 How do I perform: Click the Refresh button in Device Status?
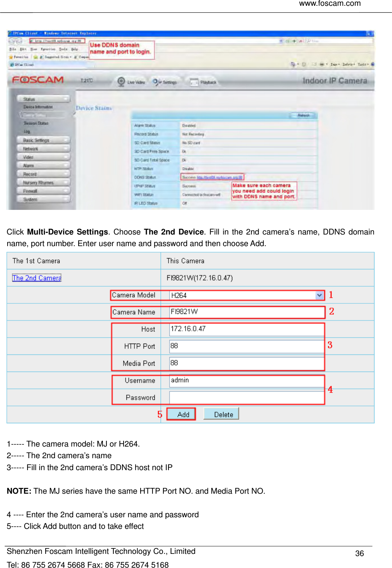[304, 115]
